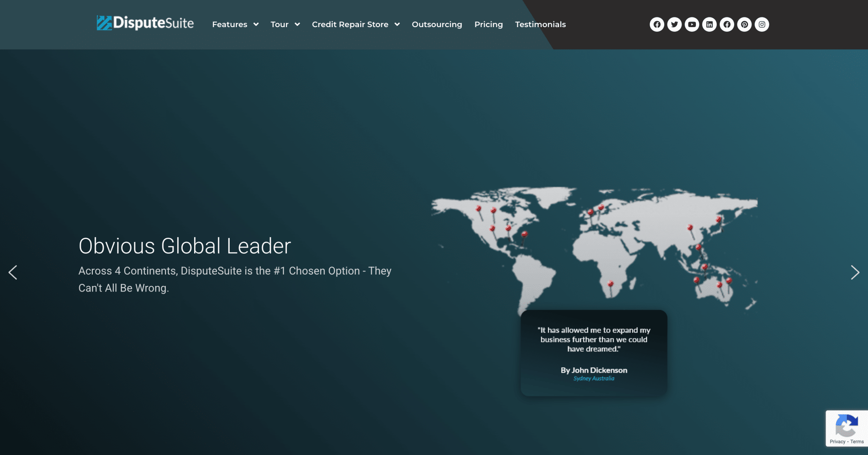Click the reCAPTCHA Privacy link

837,441
